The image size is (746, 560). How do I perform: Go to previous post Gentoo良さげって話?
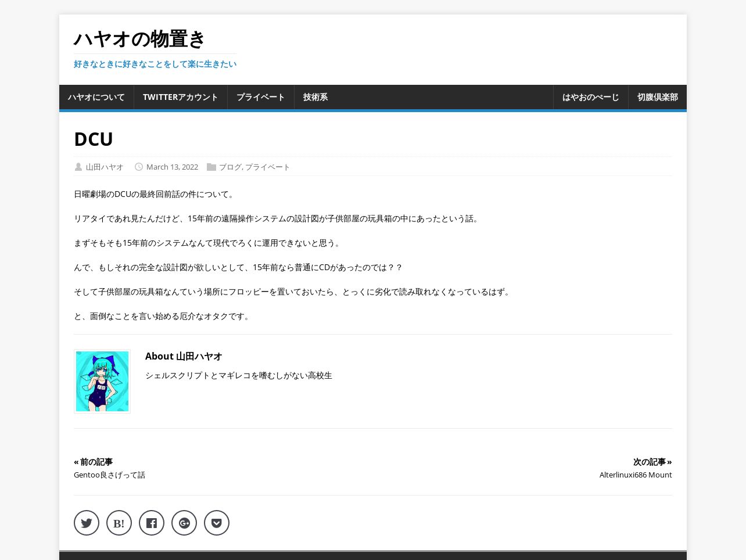[x=109, y=475]
